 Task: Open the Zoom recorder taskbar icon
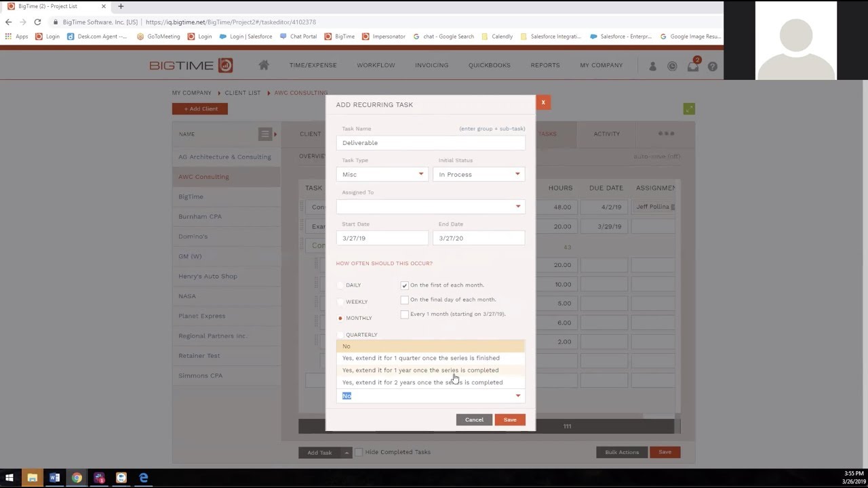(121, 478)
